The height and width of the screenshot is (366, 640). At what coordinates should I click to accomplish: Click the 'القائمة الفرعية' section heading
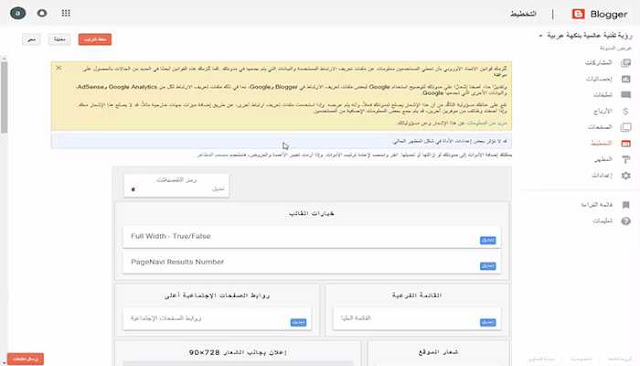[x=417, y=295]
